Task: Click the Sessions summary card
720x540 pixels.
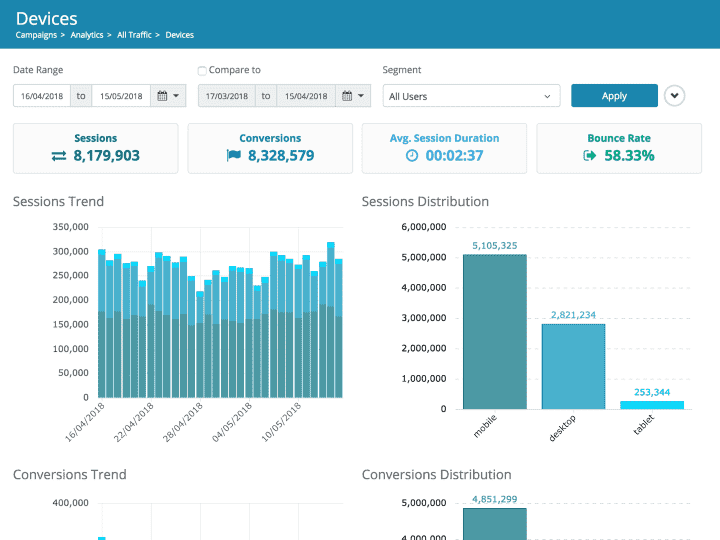Action: [x=95, y=148]
